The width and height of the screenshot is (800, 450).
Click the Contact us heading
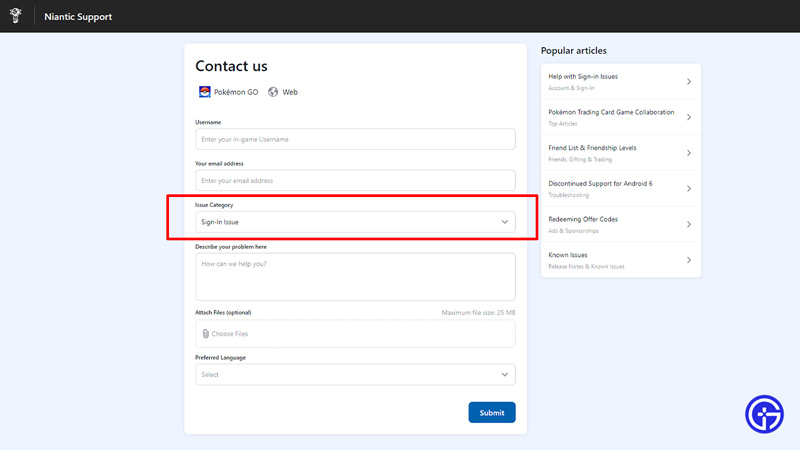tap(231, 66)
